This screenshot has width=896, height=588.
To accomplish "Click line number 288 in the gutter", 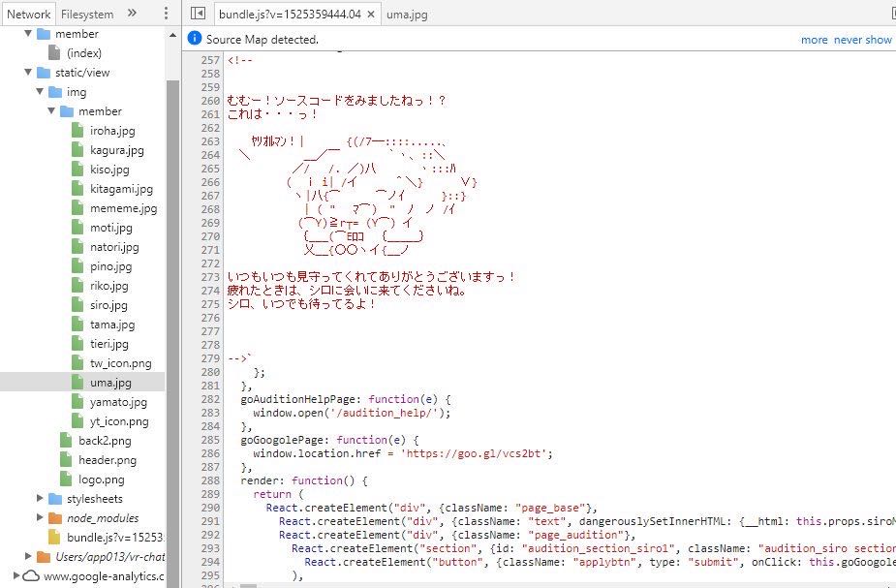I will 209,480.
